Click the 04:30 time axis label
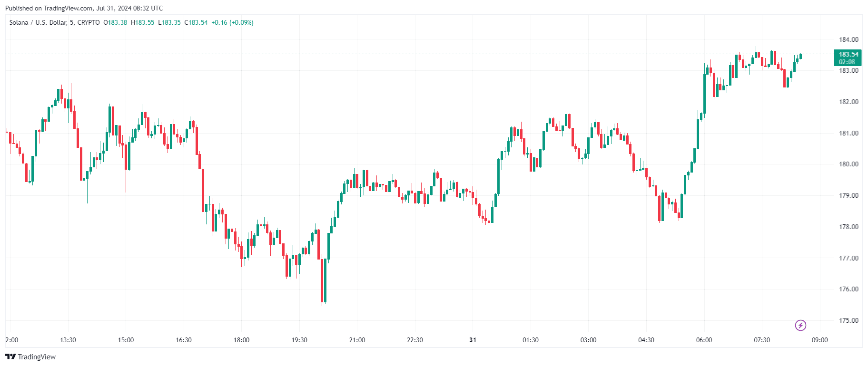This screenshot has height=366, width=868. (x=646, y=340)
